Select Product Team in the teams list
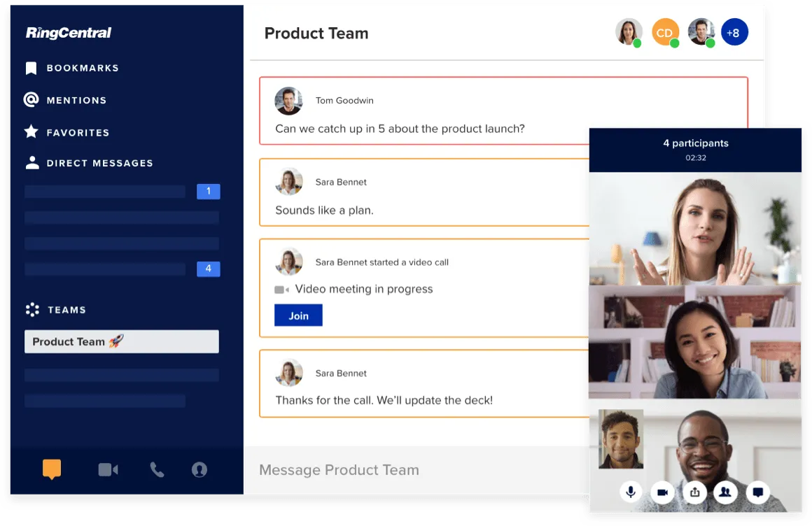This screenshot has width=812, height=526. (121, 341)
